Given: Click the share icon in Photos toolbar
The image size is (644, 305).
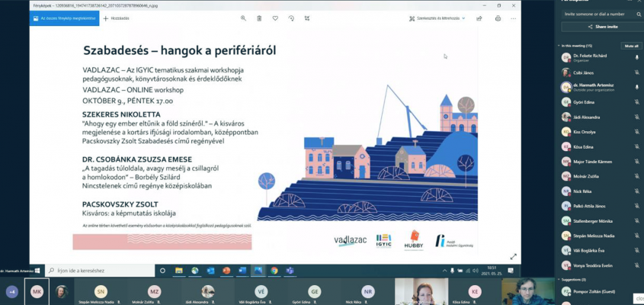Looking at the screenshot, I should (x=480, y=18).
